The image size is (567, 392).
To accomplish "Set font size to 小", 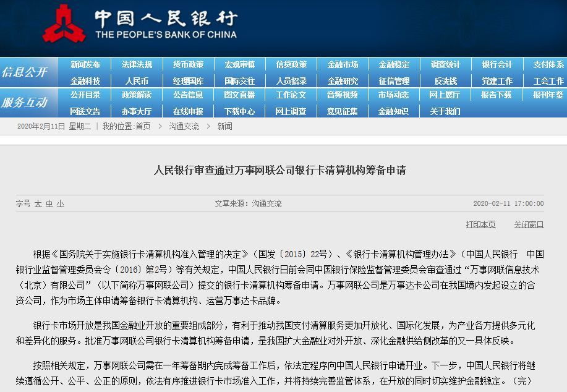I will [61, 204].
